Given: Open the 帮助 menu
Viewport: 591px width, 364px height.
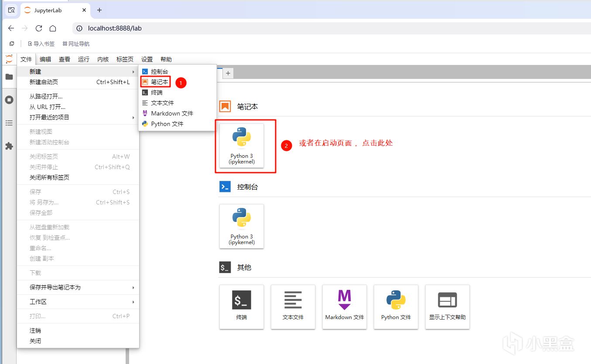Looking at the screenshot, I should coord(166,59).
